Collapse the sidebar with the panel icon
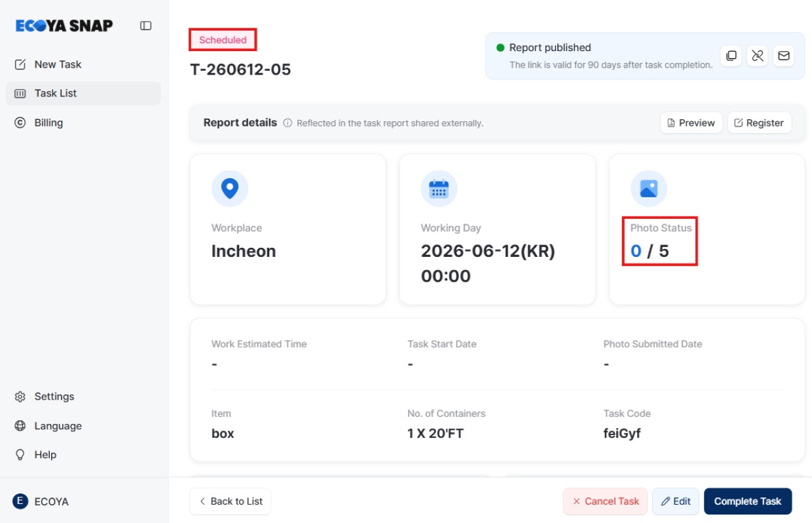The width and height of the screenshot is (812, 523). pos(146,26)
